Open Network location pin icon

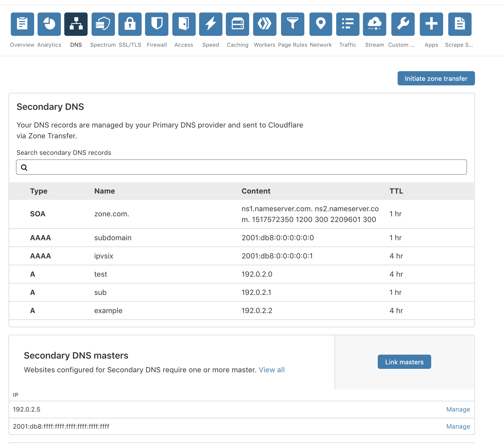tap(321, 24)
